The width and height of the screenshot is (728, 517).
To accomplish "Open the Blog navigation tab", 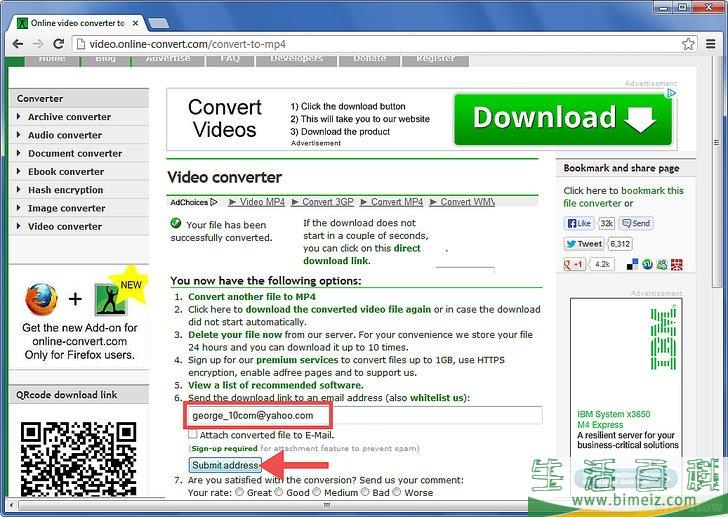I will click(x=105, y=60).
